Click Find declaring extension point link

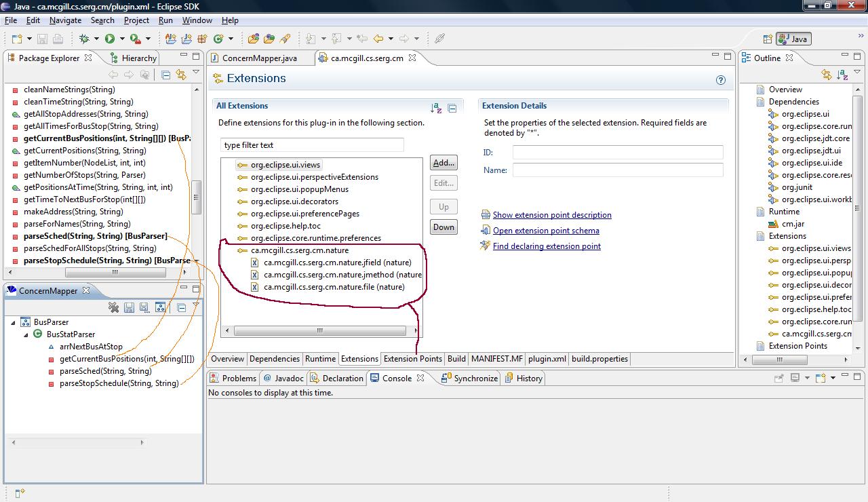pos(547,246)
